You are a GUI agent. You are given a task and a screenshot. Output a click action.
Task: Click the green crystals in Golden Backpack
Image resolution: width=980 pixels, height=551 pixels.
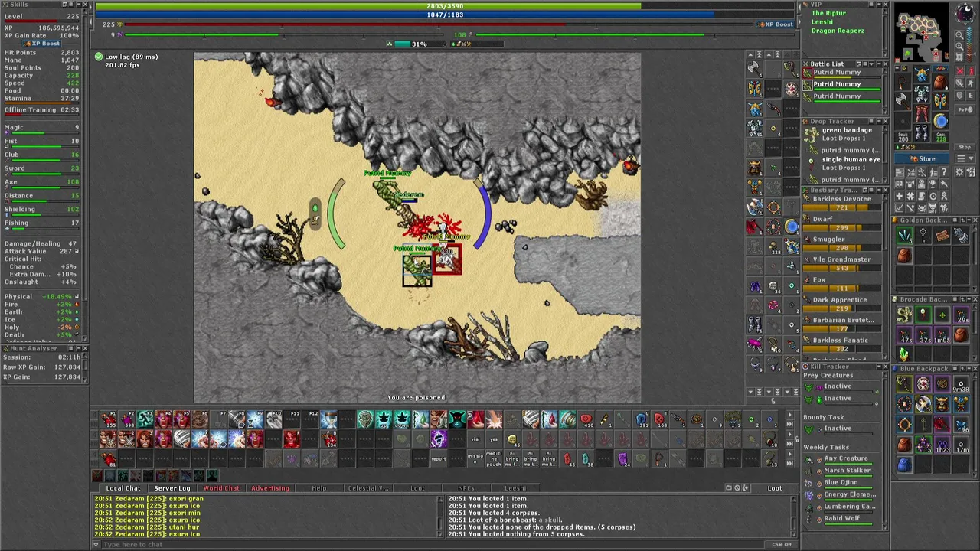904,235
